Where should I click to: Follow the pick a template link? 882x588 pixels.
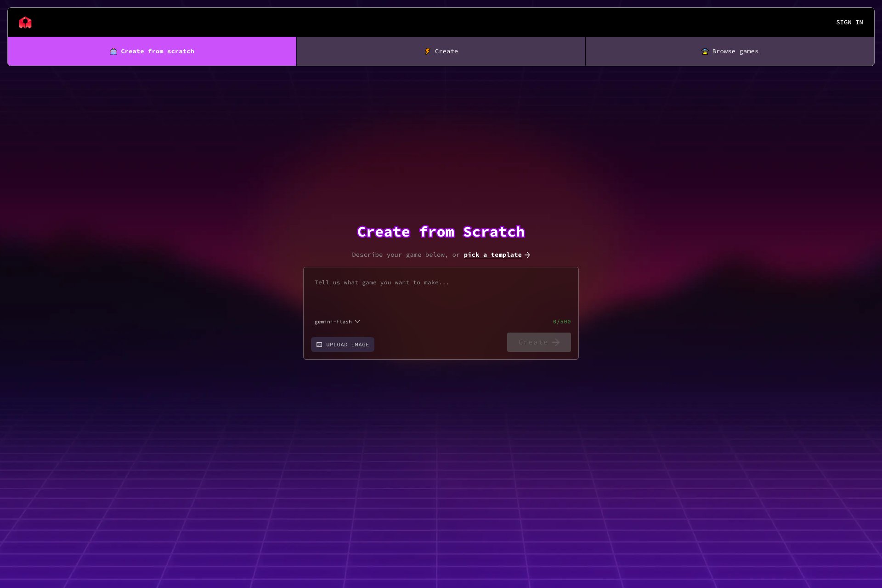(492, 255)
